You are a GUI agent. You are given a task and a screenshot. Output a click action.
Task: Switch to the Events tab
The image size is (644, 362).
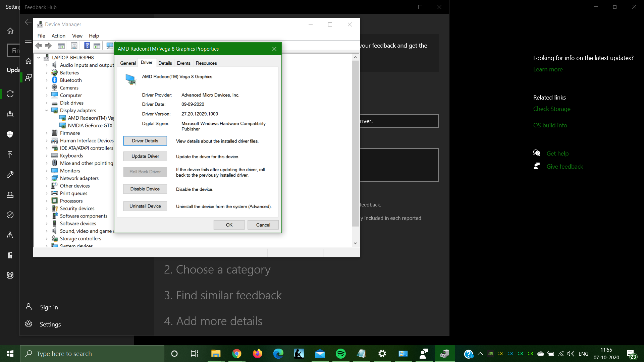click(183, 63)
